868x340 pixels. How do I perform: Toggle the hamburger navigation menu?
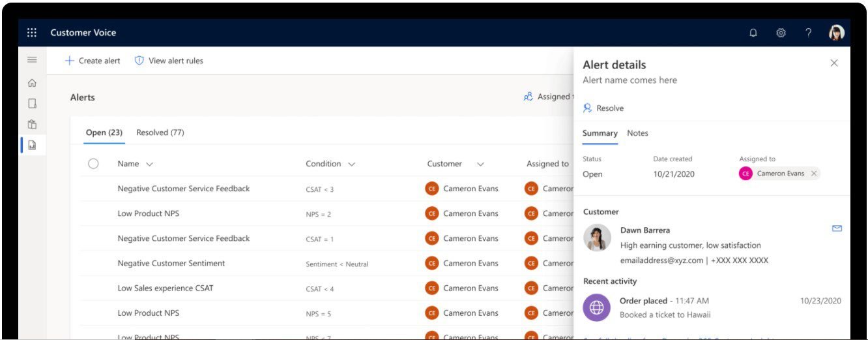click(32, 60)
